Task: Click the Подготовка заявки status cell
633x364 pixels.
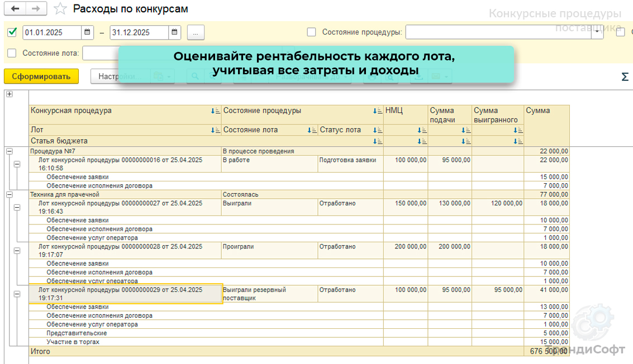Action: (350, 164)
